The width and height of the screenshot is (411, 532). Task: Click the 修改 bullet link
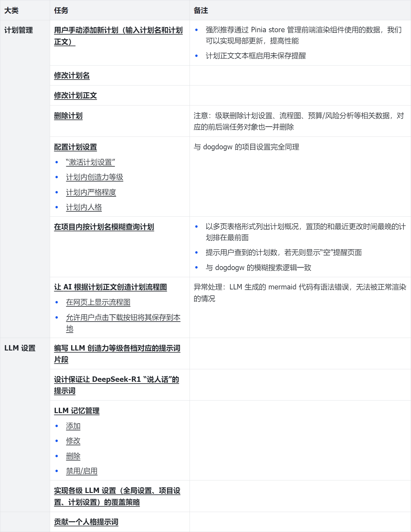(73, 441)
